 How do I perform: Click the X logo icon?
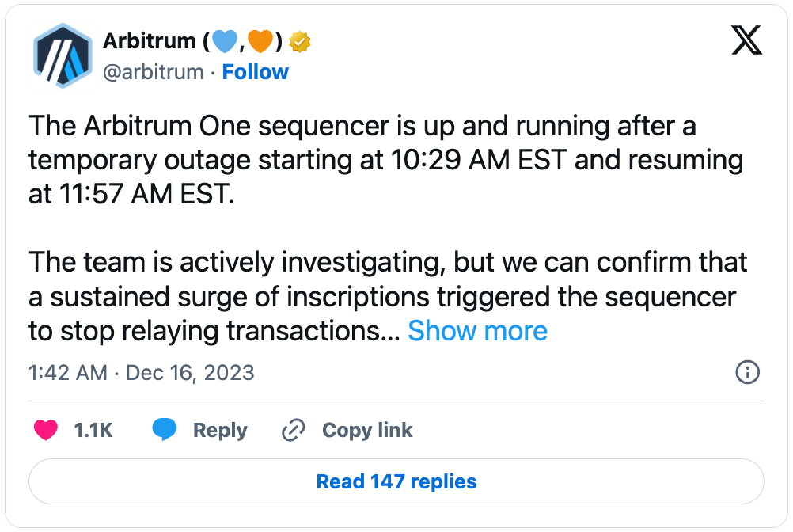click(746, 42)
